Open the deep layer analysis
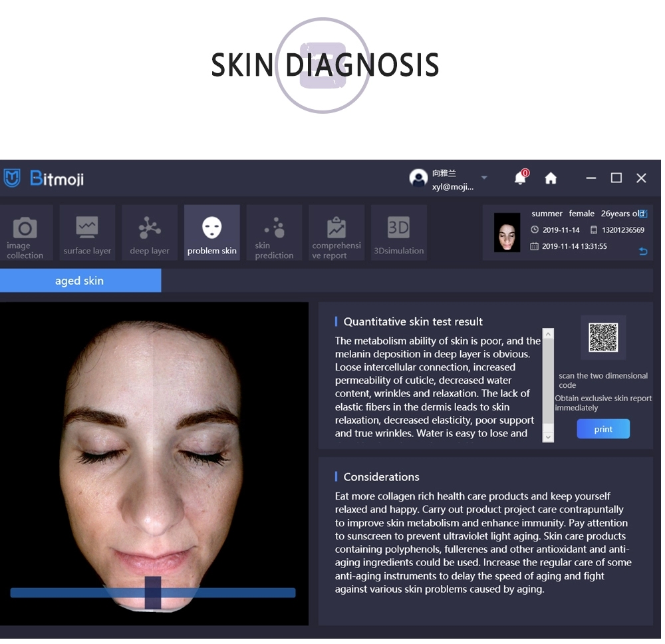Screen dimensions: 665x644 coord(150,232)
